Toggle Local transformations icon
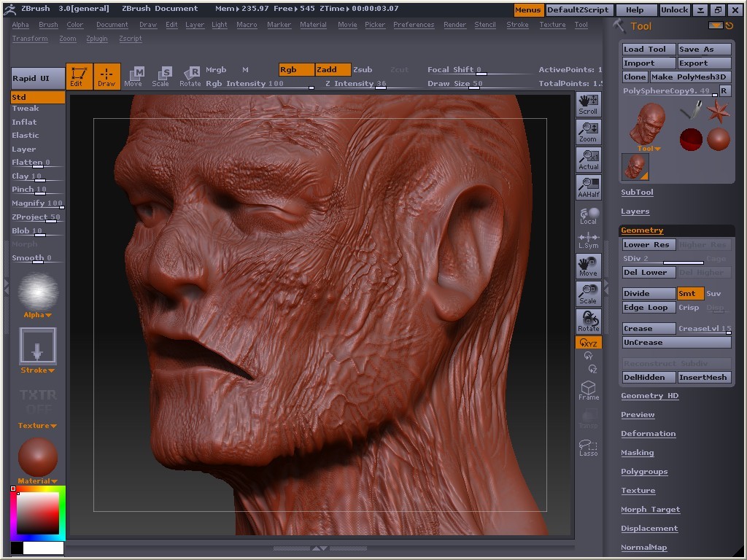 pos(589,216)
